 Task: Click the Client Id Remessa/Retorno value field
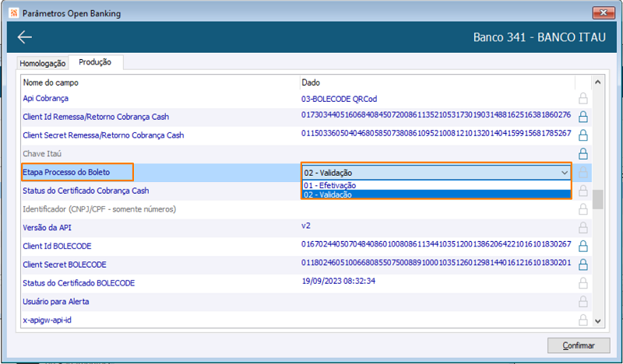(x=436, y=114)
